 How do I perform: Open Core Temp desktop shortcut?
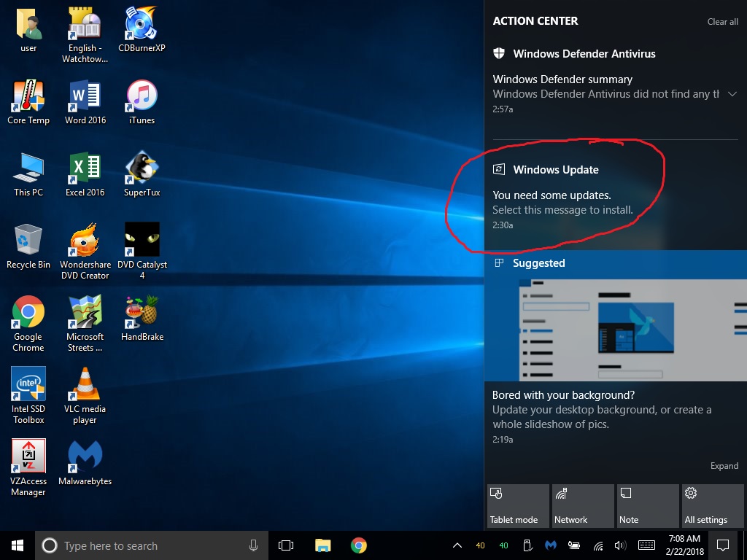28,102
